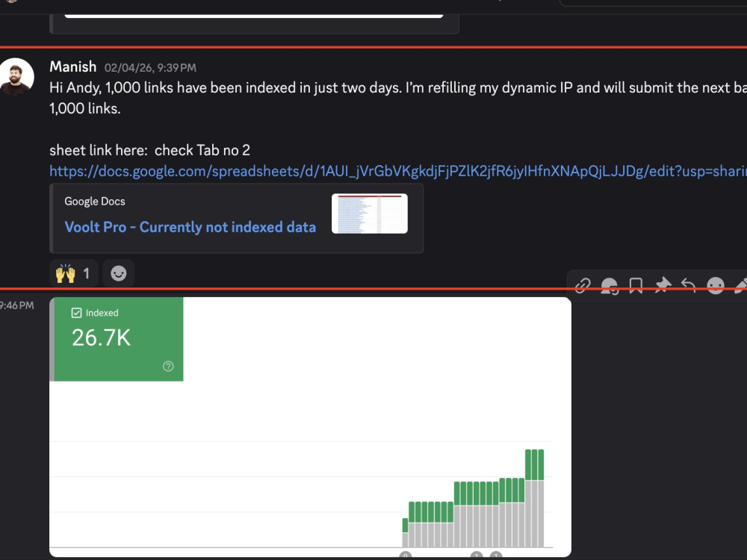Click the help question mark in Indexed card
The width and height of the screenshot is (747, 560).
pyautogui.click(x=168, y=366)
